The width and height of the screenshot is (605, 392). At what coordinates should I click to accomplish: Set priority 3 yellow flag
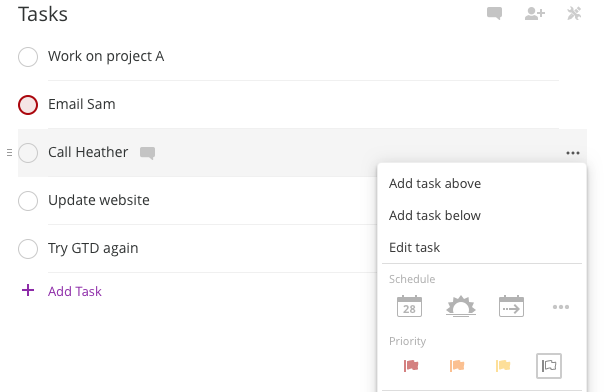(x=503, y=365)
